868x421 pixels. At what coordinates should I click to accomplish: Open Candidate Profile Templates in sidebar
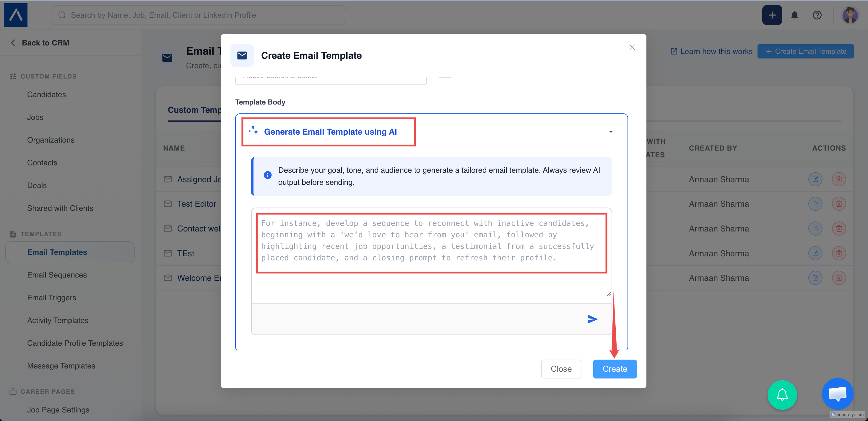pyautogui.click(x=75, y=343)
